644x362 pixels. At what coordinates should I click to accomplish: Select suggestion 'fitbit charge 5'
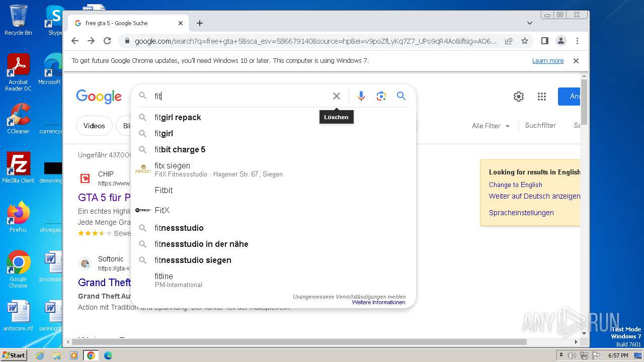[x=273, y=149]
